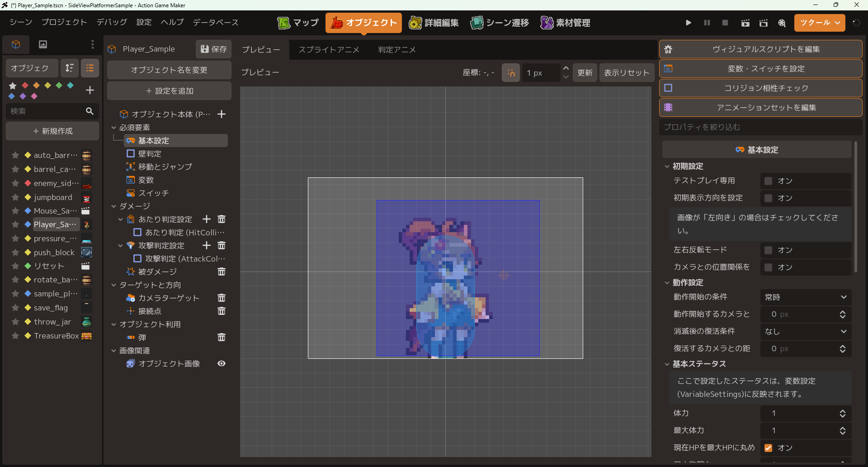Image resolution: width=868 pixels, height=467 pixels.
Task: Enable テストプレイ専用 checkbox
Action: (x=768, y=181)
